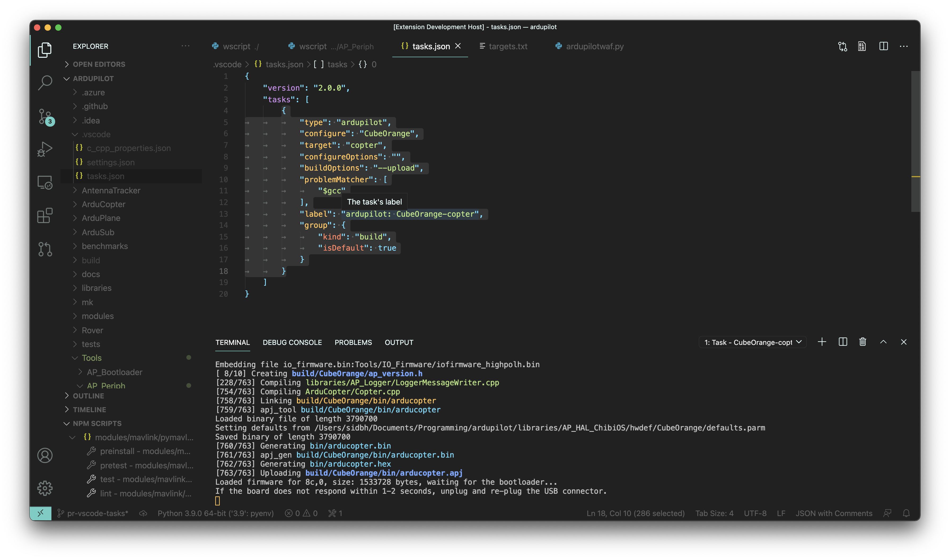This screenshot has width=950, height=560.
Task: Click the notifications bell in the status bar
Action: pyautogui.click(x=906, y=513)
